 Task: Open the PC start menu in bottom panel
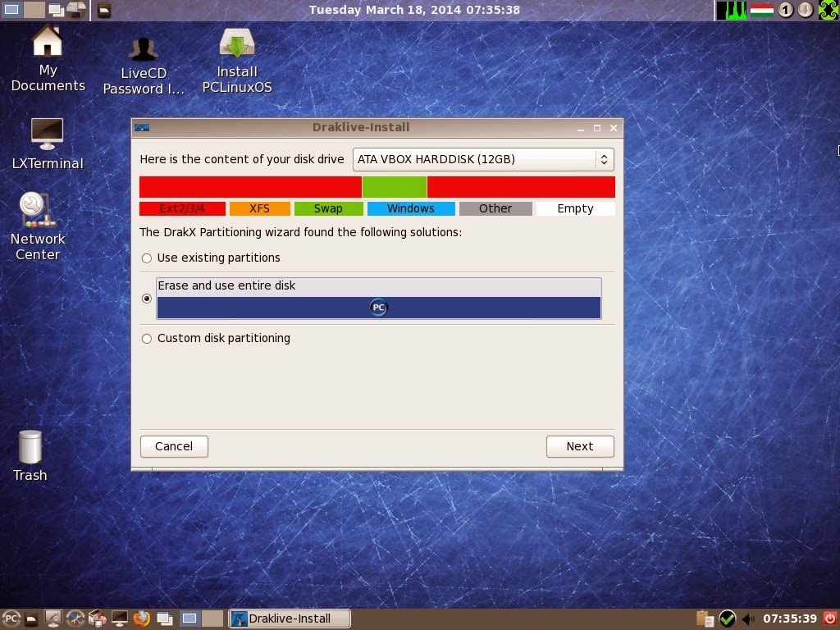[11, 619]
